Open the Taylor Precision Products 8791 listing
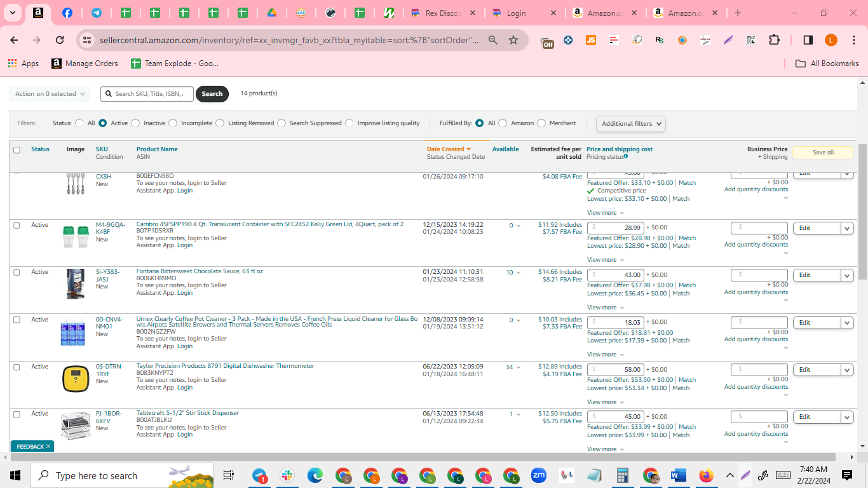This screenshot has height=488, width=868. pos(225,366)
